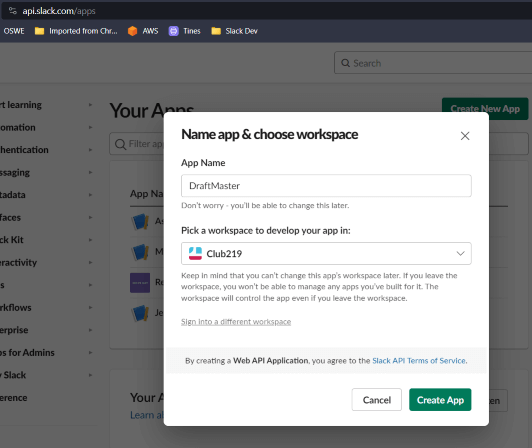Screen dimensions: 532x448
Task: Click the search magnifier icon in header
Action: 345,63
